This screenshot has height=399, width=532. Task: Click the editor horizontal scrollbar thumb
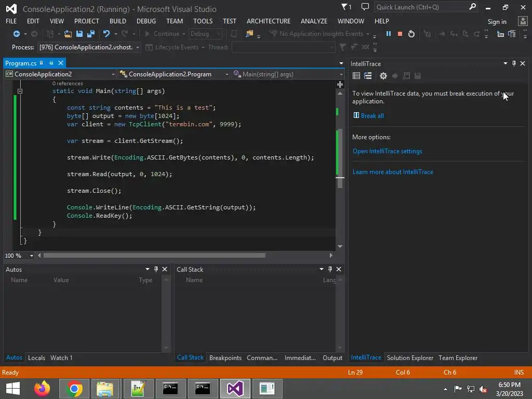(154, 256)
